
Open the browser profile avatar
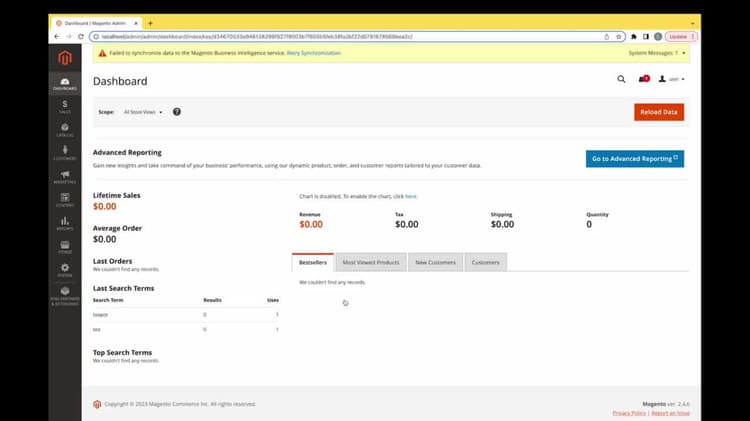tap(658, 36)
